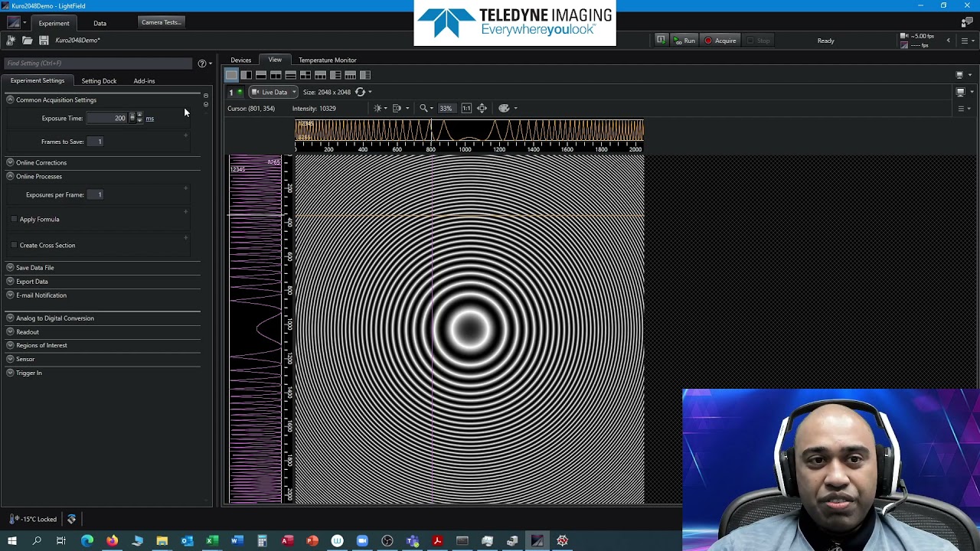Click the help question mark icon
This screenshot has height=551, width=980.
[x=202, y=64]
